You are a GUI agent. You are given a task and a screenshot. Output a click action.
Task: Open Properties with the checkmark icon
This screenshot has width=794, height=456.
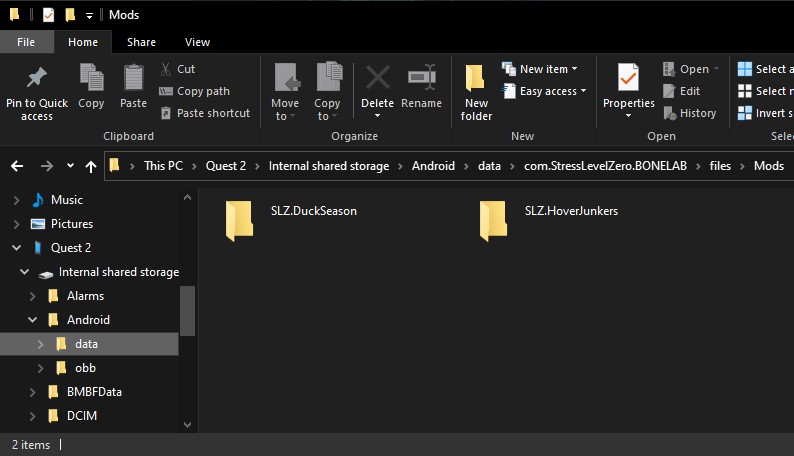point(628,79)
